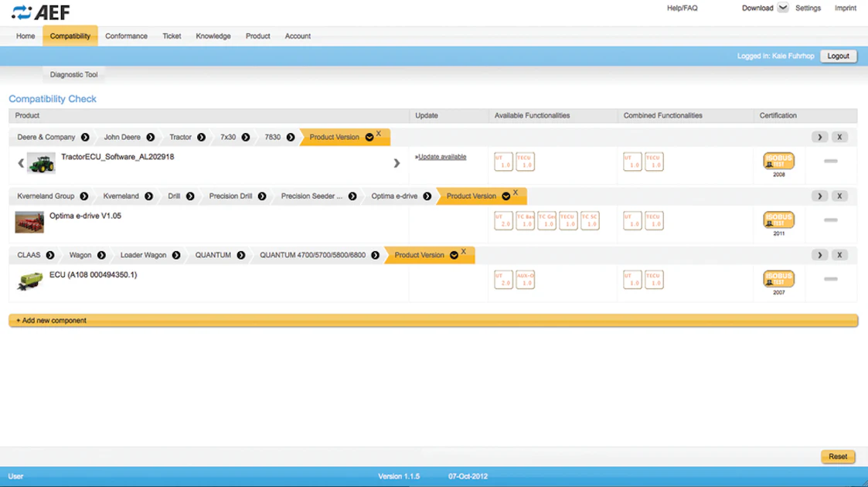
Task: Remove the Deere & Company component row
Action: click(x=839, y=137)
